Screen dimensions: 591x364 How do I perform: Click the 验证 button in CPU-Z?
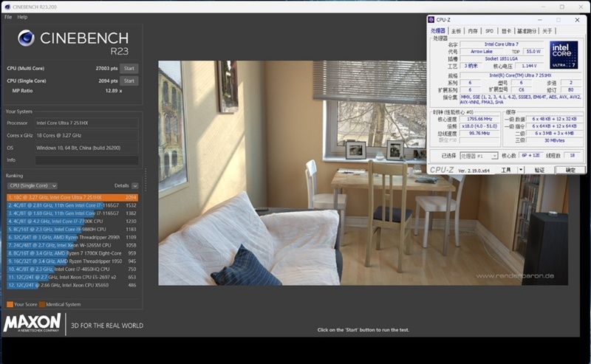(539, 170)
